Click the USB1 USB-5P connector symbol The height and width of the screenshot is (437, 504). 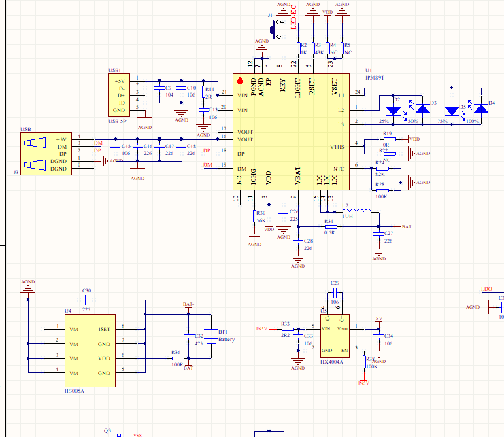[x=119, y=95]
